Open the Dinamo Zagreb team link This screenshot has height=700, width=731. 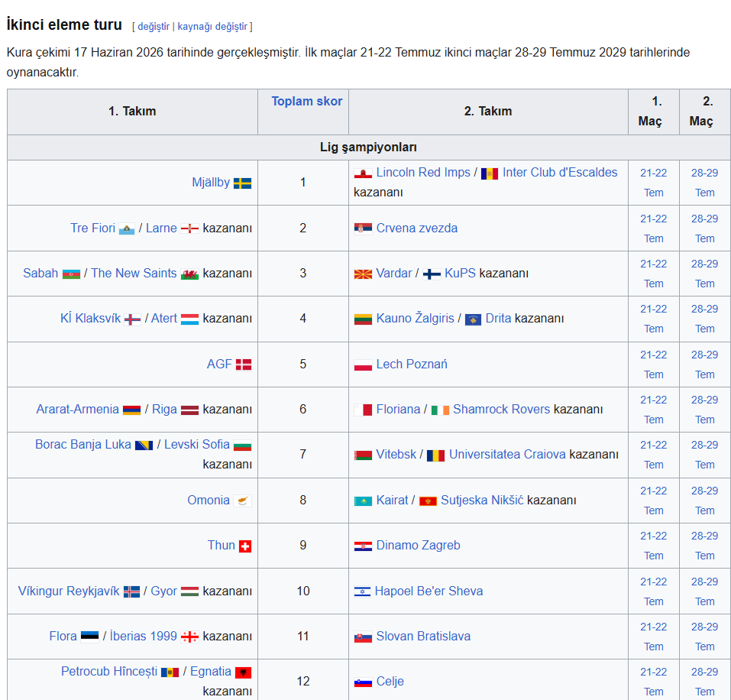pyautogui.click(x=418, y=546)
